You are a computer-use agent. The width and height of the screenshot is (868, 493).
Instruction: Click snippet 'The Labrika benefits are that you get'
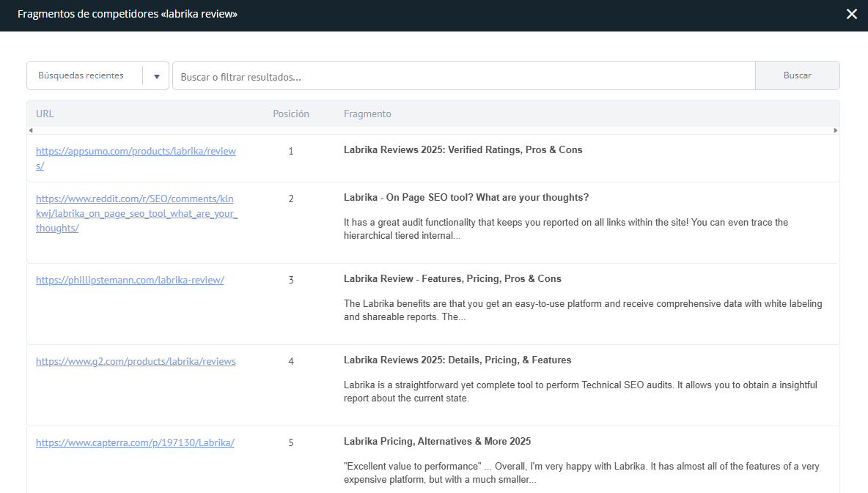pos(583,311)
